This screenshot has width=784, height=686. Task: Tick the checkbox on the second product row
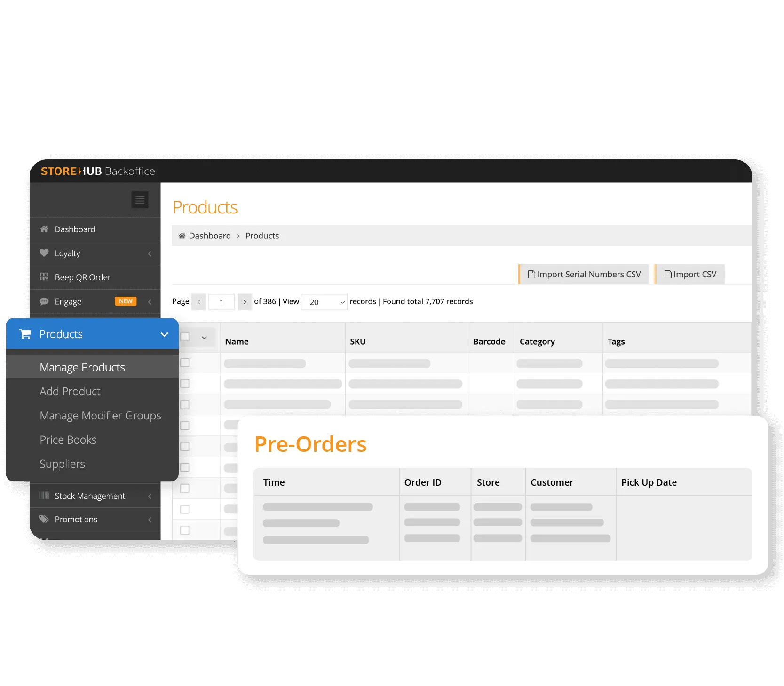pyautogui.click(x=185, y=383)
